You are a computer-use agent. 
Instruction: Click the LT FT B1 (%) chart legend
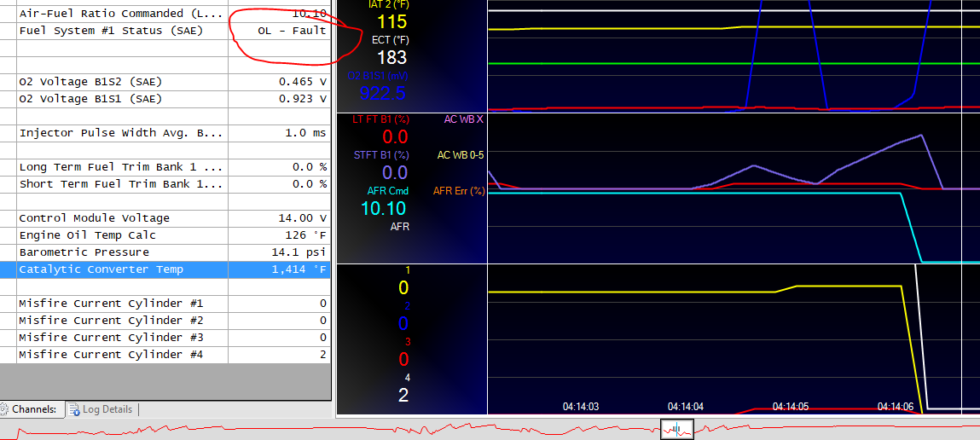[x=380, y=119]
